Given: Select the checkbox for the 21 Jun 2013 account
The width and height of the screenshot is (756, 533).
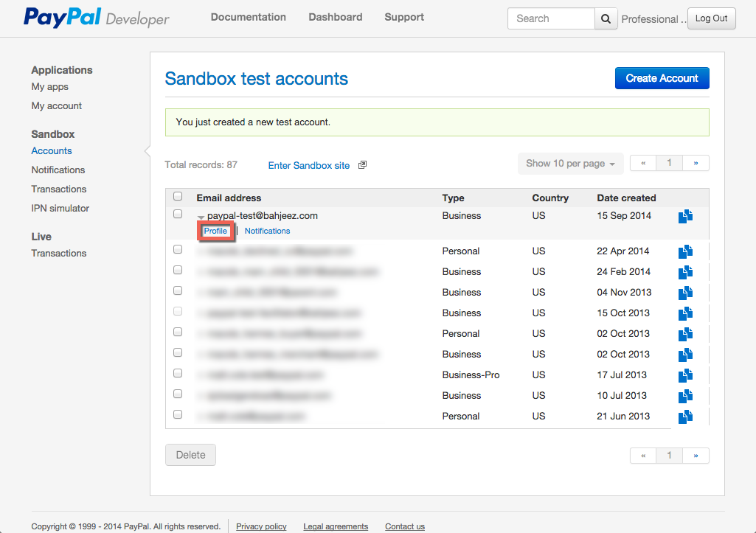Looking at the screenshot, I should (x=178, y=414).
